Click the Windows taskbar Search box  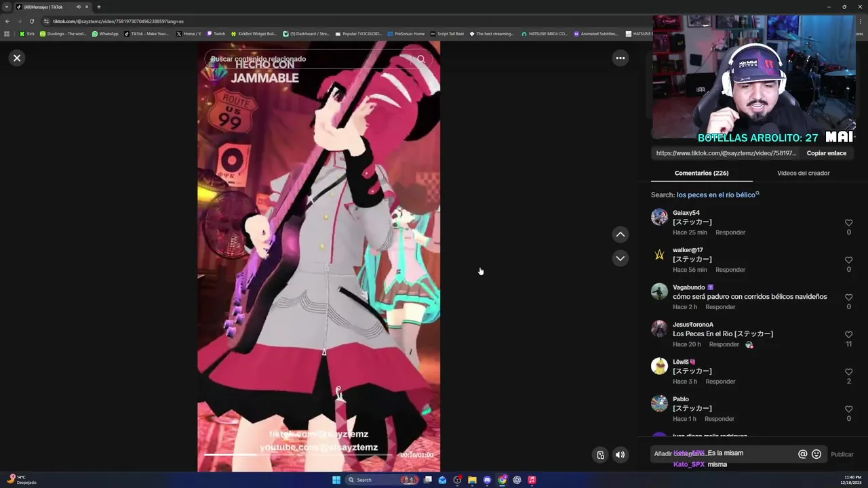[383, 480]
